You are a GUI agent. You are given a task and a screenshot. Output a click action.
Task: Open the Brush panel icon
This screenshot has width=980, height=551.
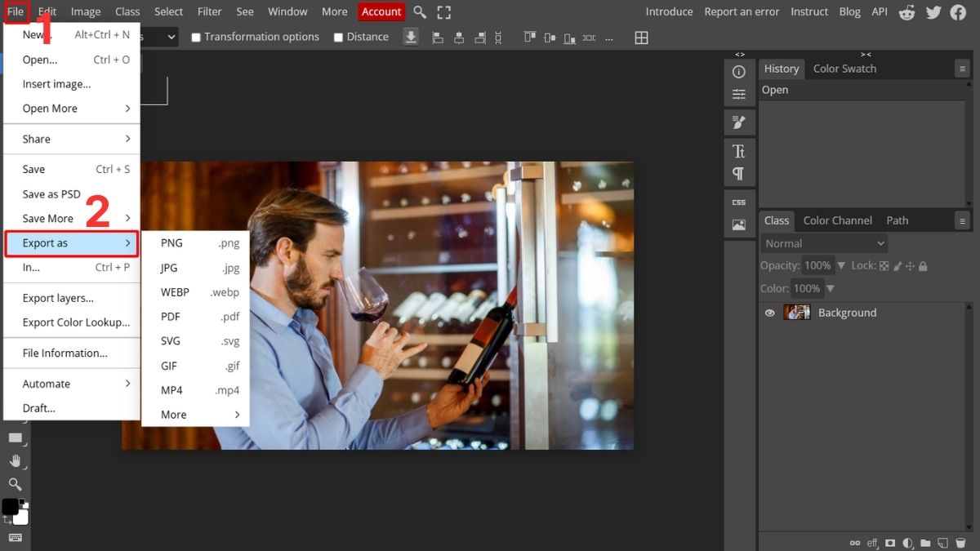point(739,122)
